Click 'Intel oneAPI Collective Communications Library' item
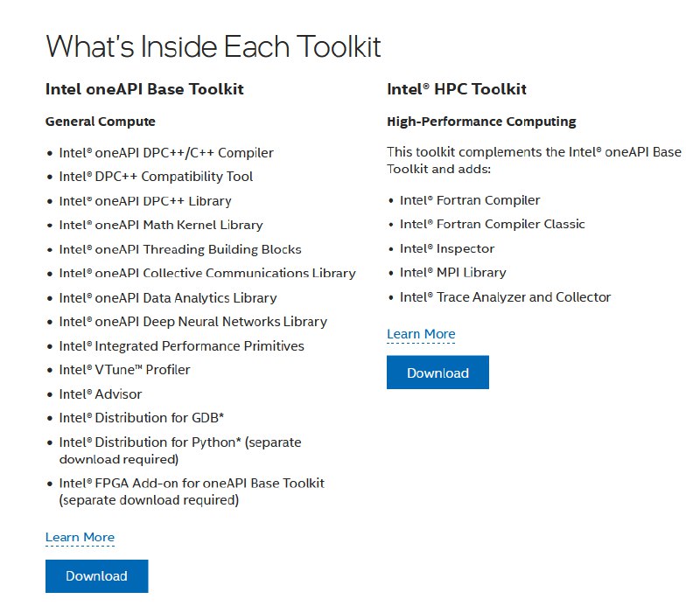This screenshot has width=700, height=606. coord(207,273)
